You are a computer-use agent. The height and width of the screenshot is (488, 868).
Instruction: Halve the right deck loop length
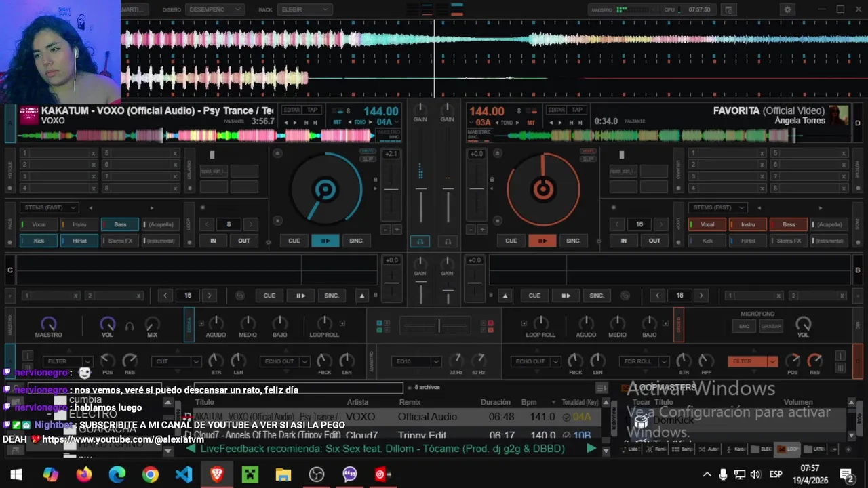617,224
